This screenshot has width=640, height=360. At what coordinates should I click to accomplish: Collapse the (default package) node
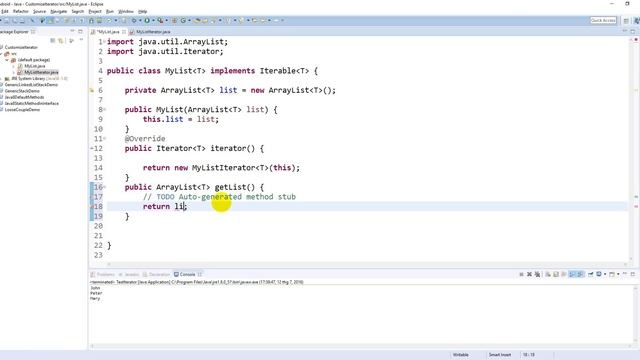coord(7,60)
